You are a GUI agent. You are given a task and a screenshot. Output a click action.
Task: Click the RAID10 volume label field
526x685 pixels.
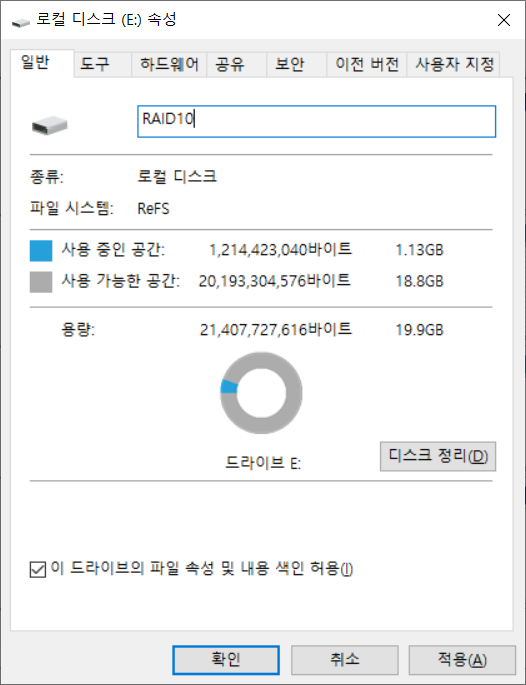[x=316, y=121]
